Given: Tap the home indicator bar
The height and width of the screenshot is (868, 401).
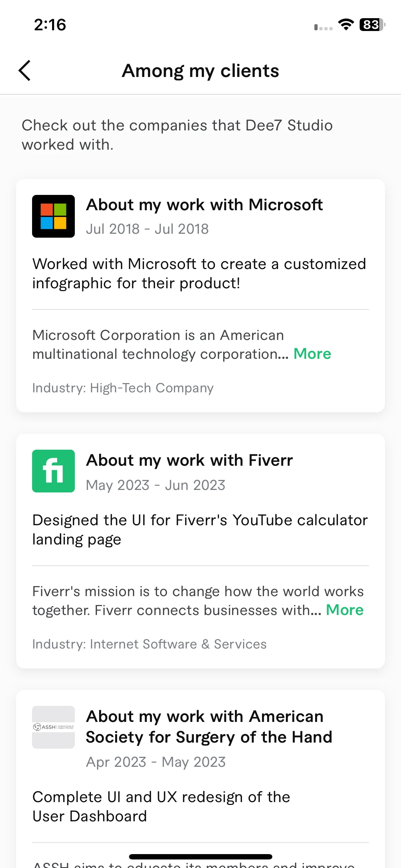Looking at the screenshot, I should click(x=201, y=857).
